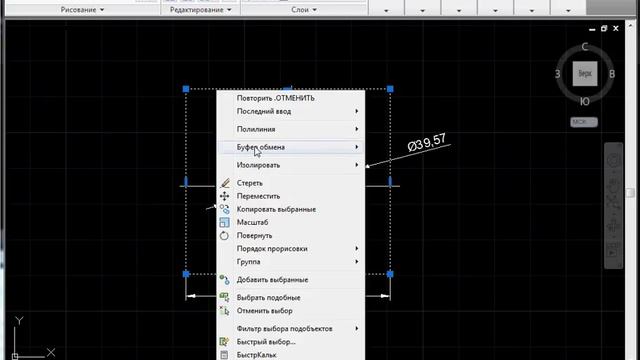The height and width of the screenshot is (360, 640).
Task: Click the Quick select (Быстрый выбор) icon
Action: click(x=224, y=342)
